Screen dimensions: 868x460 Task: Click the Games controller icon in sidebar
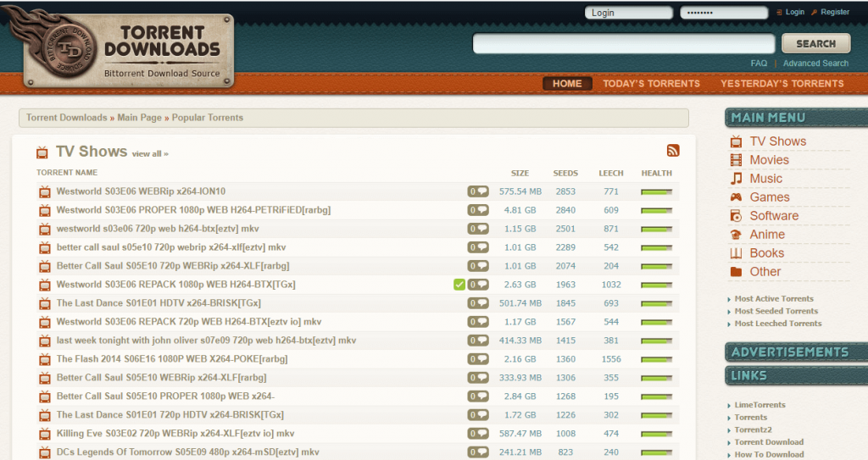pos(736,197)
